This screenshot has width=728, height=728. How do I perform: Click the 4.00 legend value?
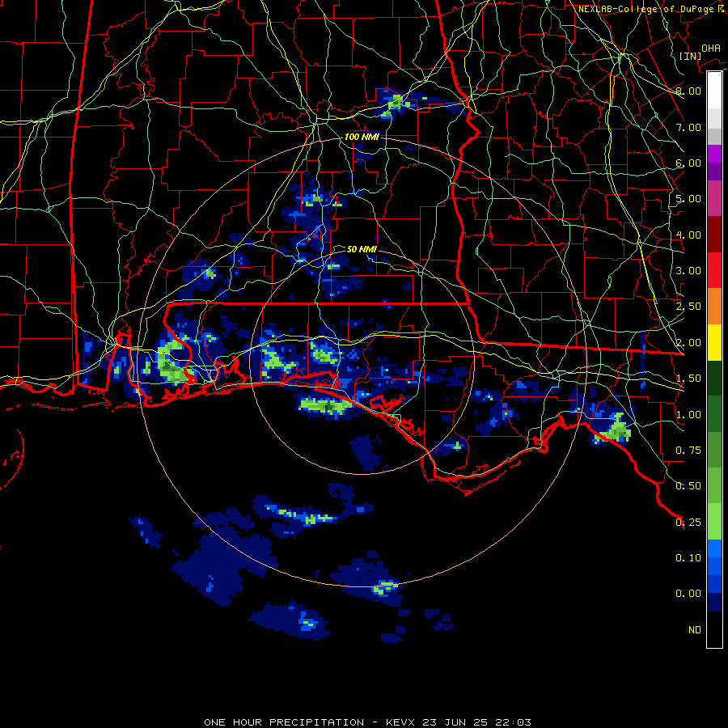(688, 235)
